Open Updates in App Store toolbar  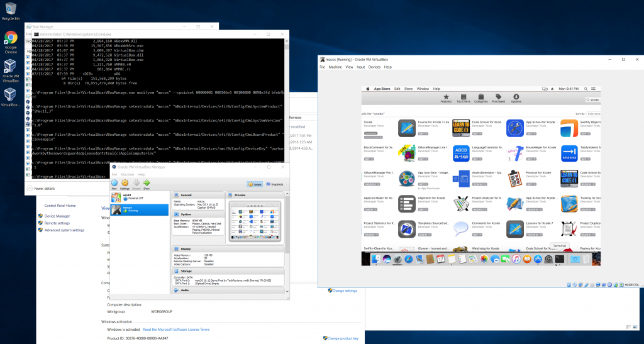516,97
